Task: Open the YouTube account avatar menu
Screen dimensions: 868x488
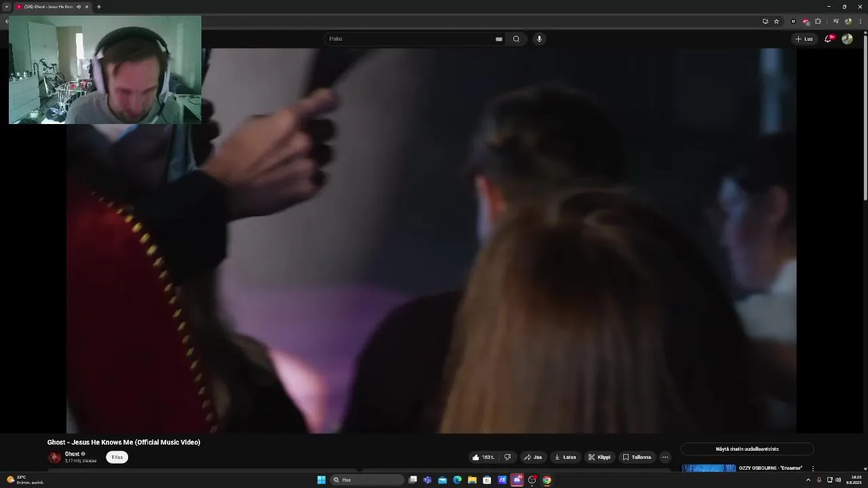Action: coord(847,39)
